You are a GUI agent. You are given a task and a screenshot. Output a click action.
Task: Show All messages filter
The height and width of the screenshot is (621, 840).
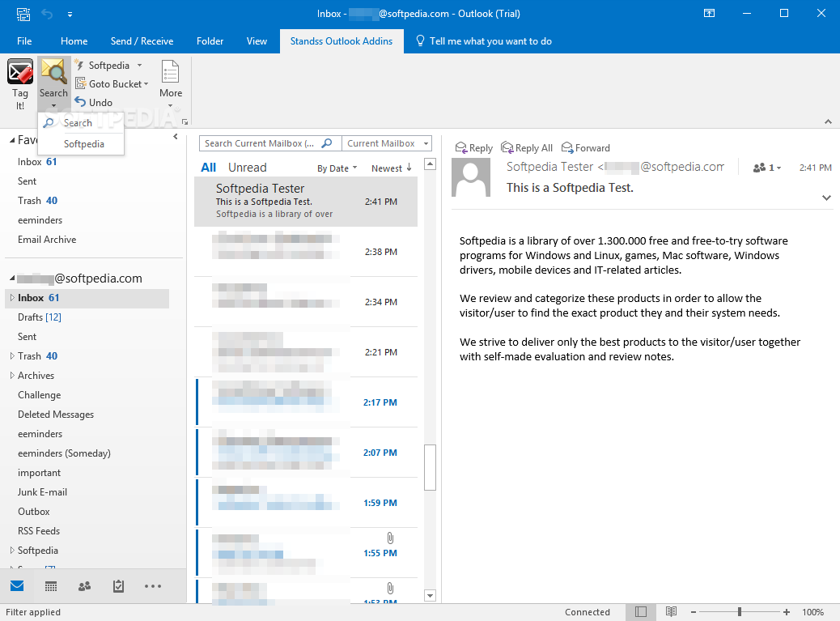209,167
